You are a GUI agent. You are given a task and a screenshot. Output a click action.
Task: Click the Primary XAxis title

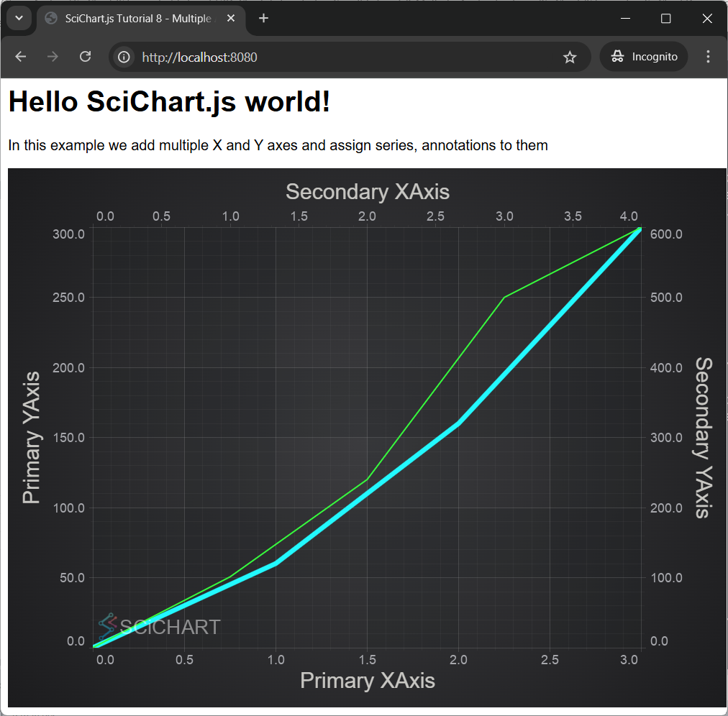click(x=367, y=680)
